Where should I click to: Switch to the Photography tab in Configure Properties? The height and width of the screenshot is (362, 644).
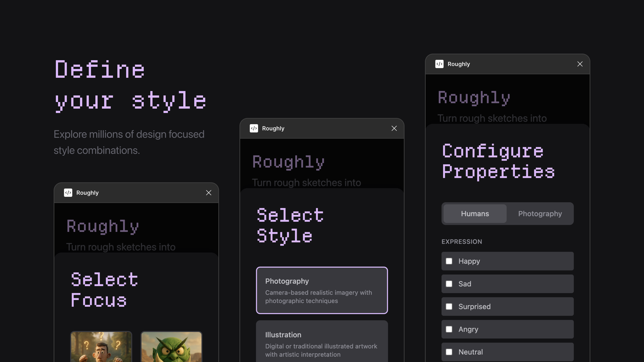click(540, 214)
